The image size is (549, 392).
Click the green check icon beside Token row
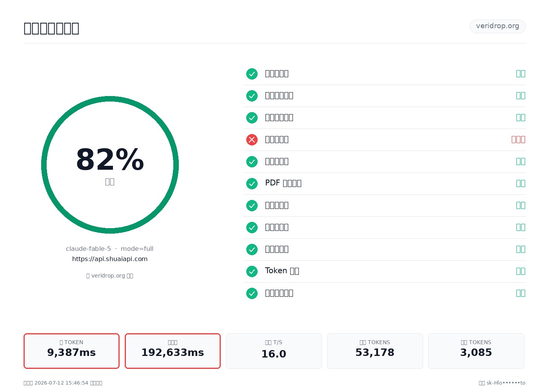pyautogui.click(x=252, y=271)
